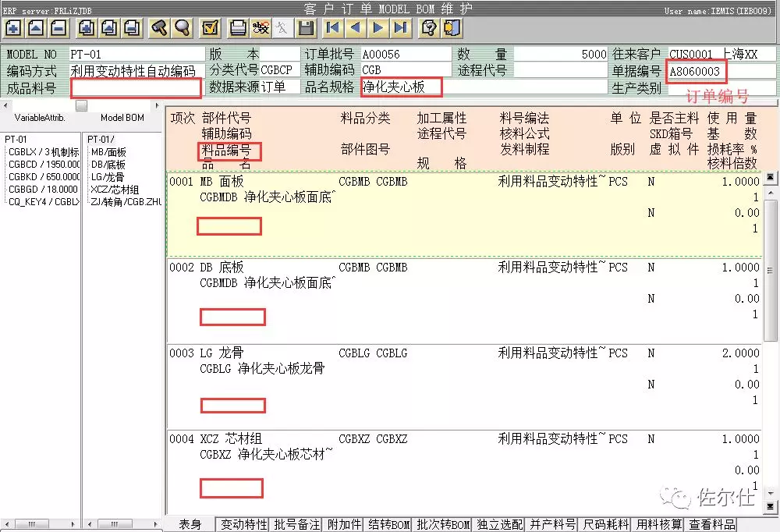The width and height of the screenshot is (780, 532).
Task: Open the 查看料品 tab
Action: point(712,524)
